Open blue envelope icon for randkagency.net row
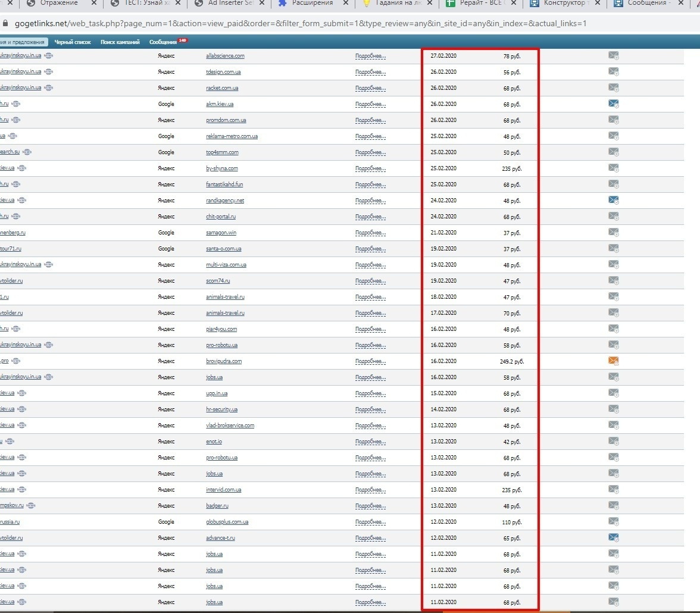This screenshot has height=613, width=700. tap(613, 200)
